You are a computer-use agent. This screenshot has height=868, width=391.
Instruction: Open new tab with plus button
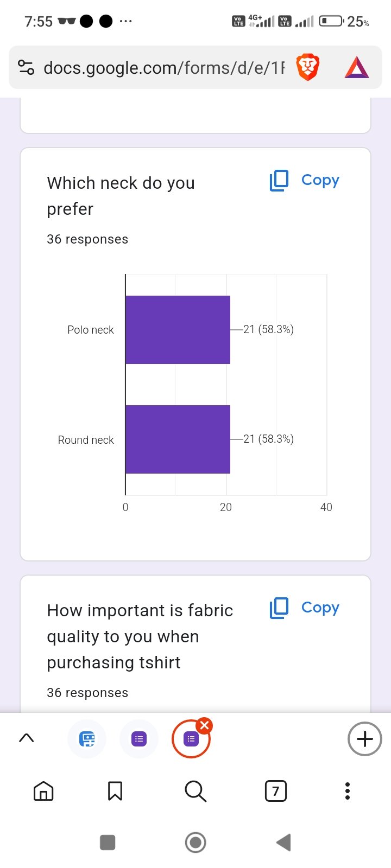coord(364,739)
